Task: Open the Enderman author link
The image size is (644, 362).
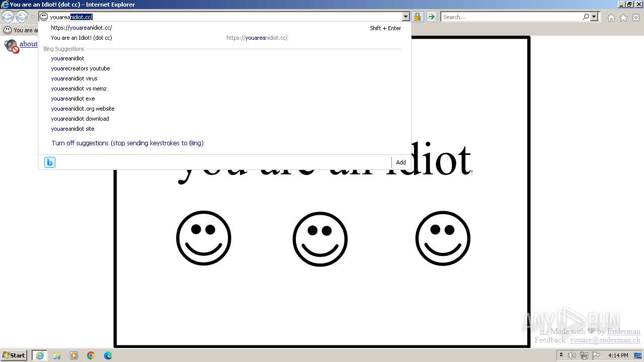Action: point(624,331)
